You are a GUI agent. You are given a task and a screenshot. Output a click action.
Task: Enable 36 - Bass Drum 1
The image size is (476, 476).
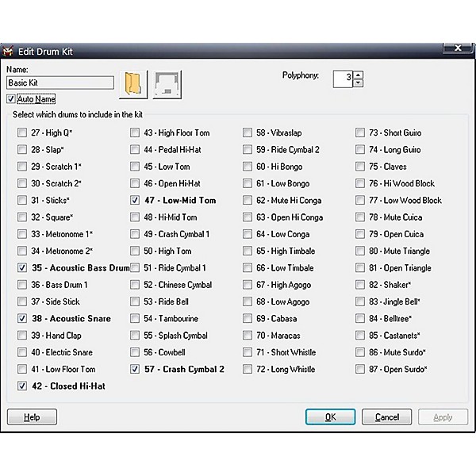(x=22, y=285)
